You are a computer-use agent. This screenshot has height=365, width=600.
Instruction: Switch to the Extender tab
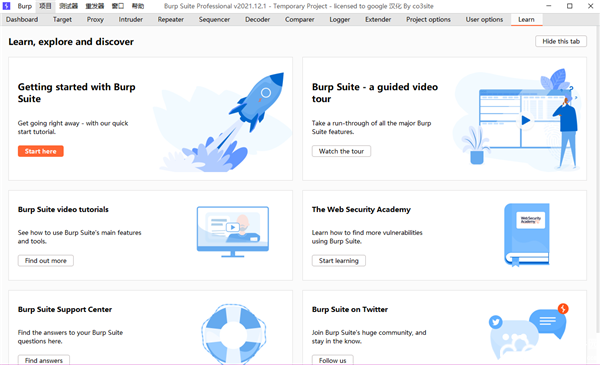tap(378, 20)
